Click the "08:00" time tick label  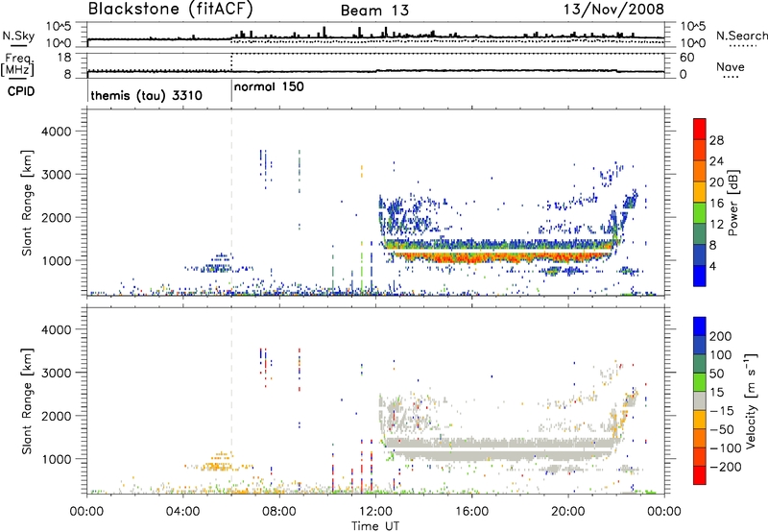click(x=279, y=512)
